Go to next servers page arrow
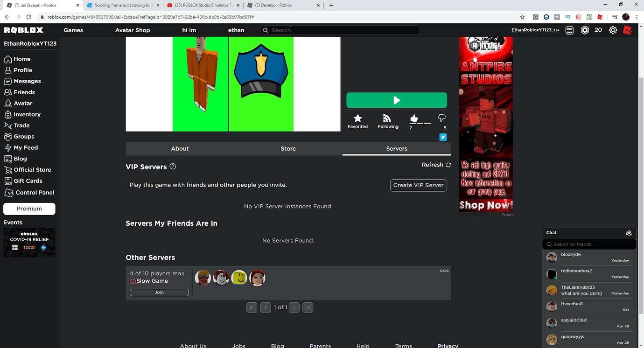644x348 pixels. (x=294, y=307)
